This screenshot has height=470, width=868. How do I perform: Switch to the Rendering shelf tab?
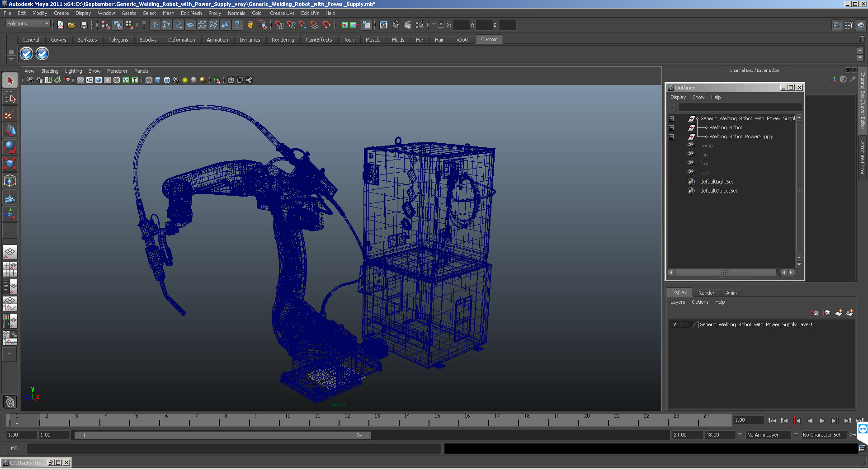pyautogui.click(x=283, y=40)
